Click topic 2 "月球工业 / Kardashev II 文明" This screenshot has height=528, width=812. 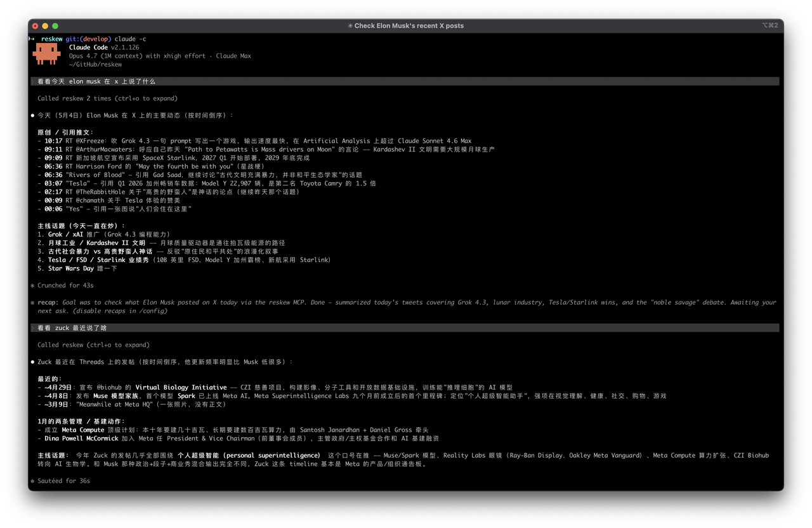pos(161,243)
